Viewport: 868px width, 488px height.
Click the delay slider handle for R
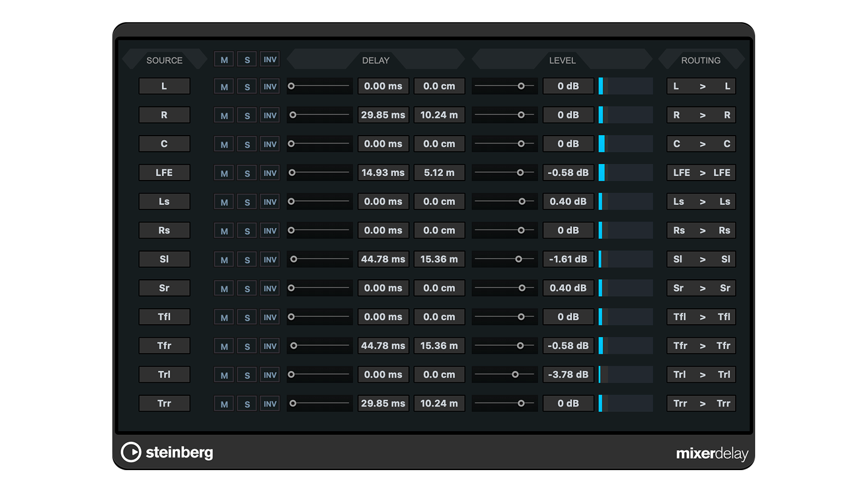click(293, 115)
